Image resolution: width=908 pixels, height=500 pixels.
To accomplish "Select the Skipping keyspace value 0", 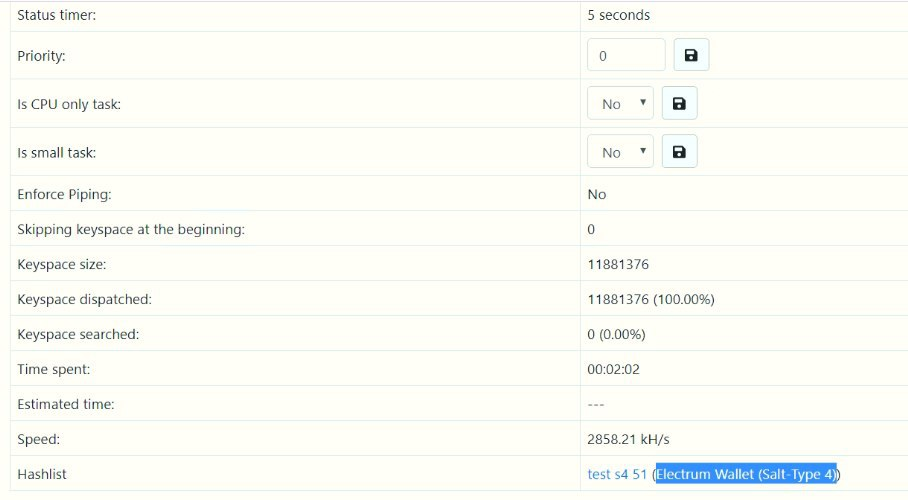I will click(591, 229).
